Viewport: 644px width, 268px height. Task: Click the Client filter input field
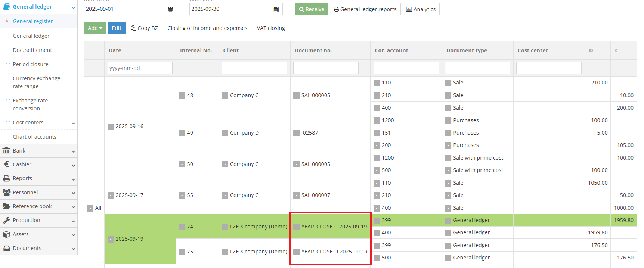[254, 68]
